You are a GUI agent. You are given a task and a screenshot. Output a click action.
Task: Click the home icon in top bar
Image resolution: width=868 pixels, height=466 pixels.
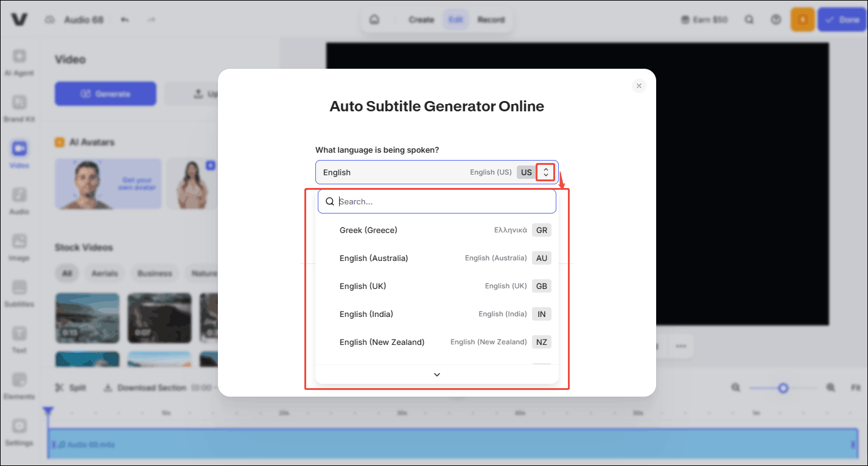pos(375,19)
